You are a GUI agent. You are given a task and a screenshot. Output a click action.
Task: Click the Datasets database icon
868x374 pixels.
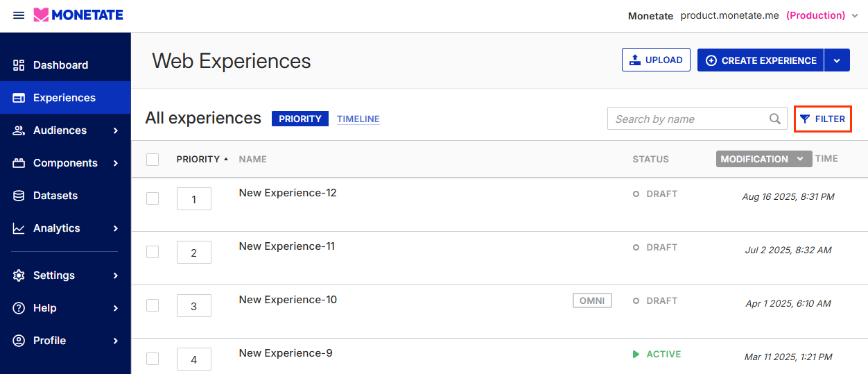pos(19,196)
